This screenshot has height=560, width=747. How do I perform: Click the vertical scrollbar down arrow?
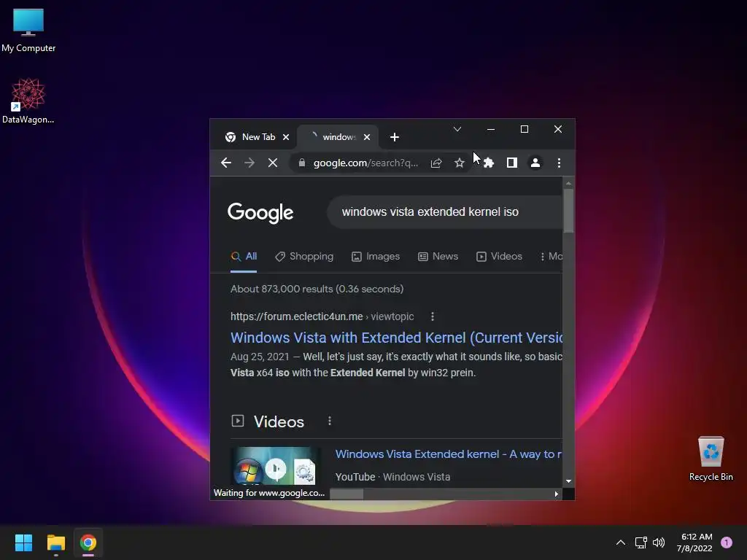point(568,481)
